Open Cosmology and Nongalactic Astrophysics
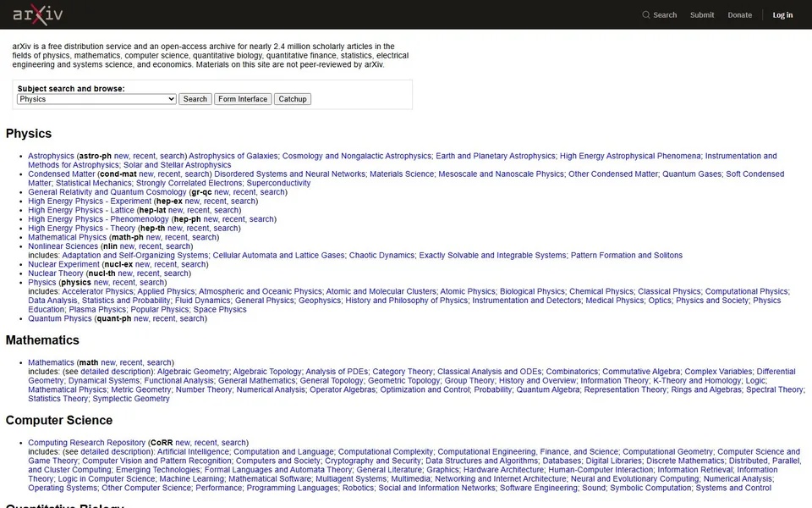The image size is (812, 508). pos(356,156)
